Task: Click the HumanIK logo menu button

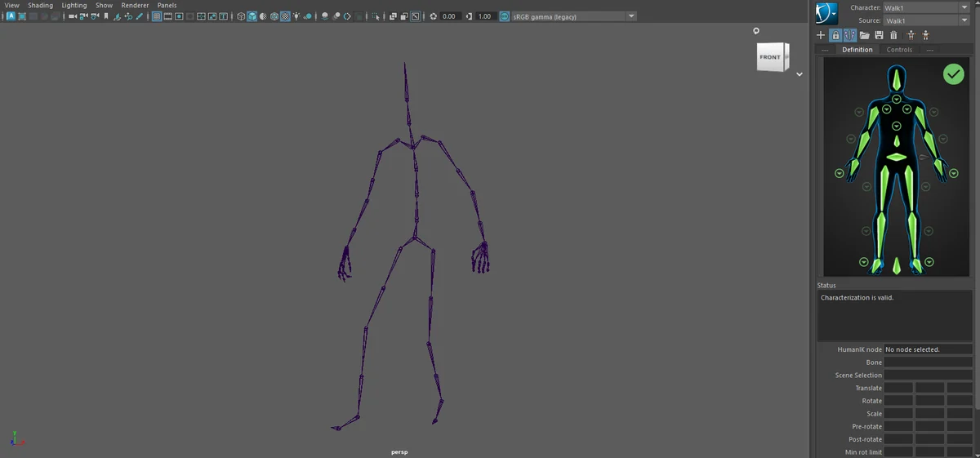Action: [x=826, y=13]
